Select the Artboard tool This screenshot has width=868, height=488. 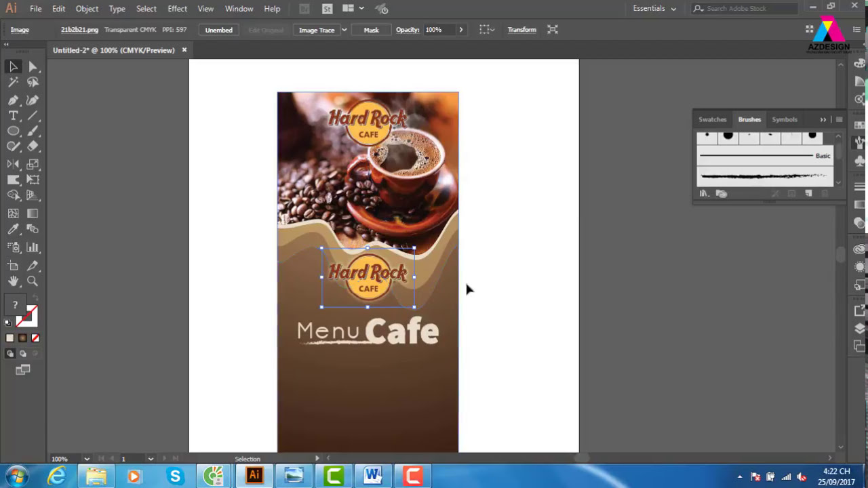click(x=13, y=266)
